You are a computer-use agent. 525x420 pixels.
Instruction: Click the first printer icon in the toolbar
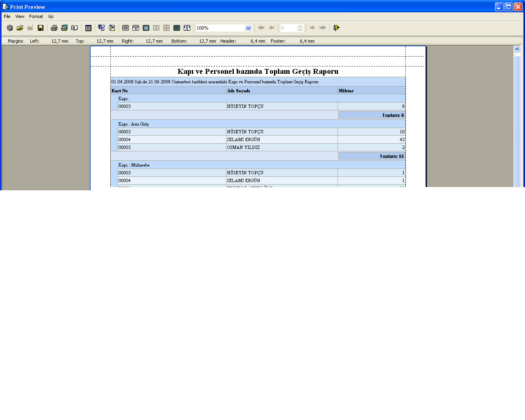pyautogui.click(x=54, y=28)
